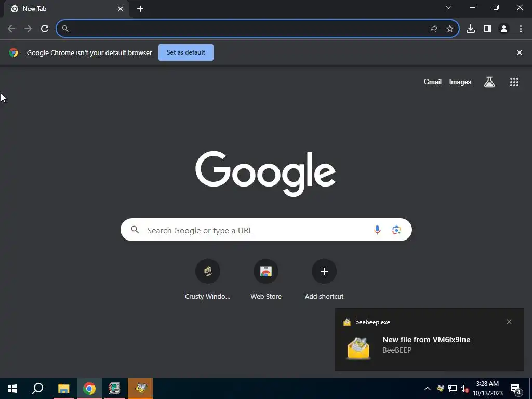Open the tab search chevron

[448, 7]
